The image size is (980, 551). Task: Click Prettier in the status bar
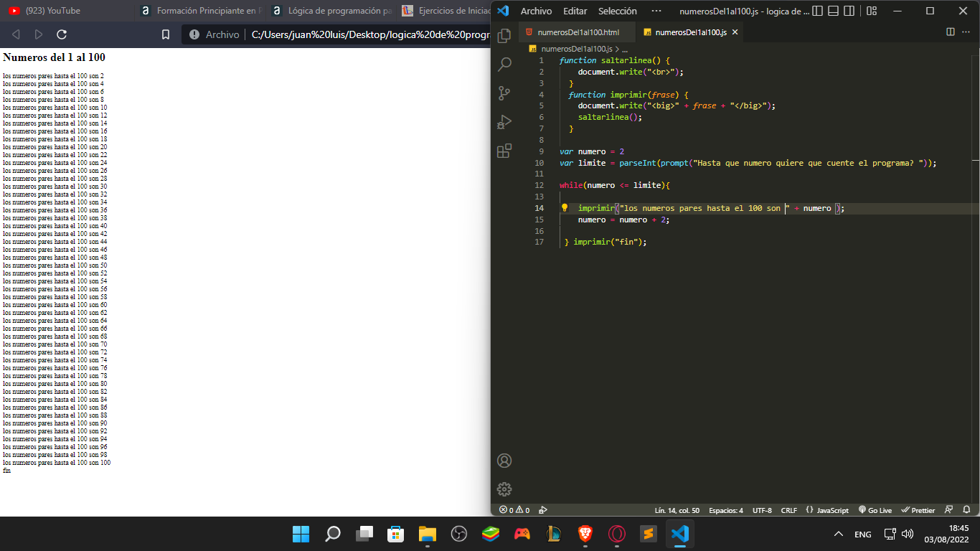[x=918, y=510]
